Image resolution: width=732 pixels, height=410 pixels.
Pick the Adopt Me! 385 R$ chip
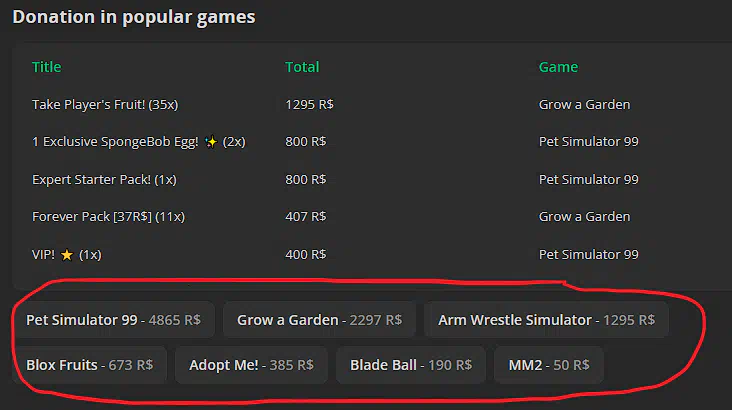pos(251,365)
